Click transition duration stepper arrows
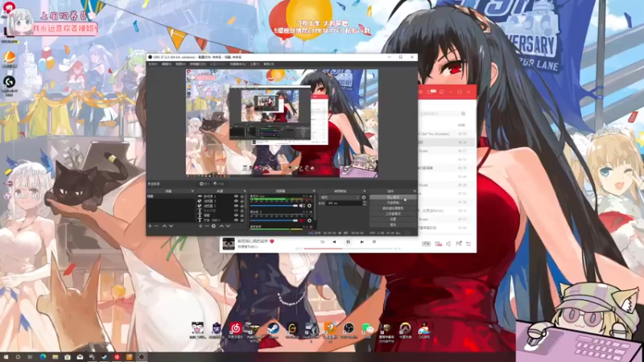The image size is (644, 362). click(365, 203)
